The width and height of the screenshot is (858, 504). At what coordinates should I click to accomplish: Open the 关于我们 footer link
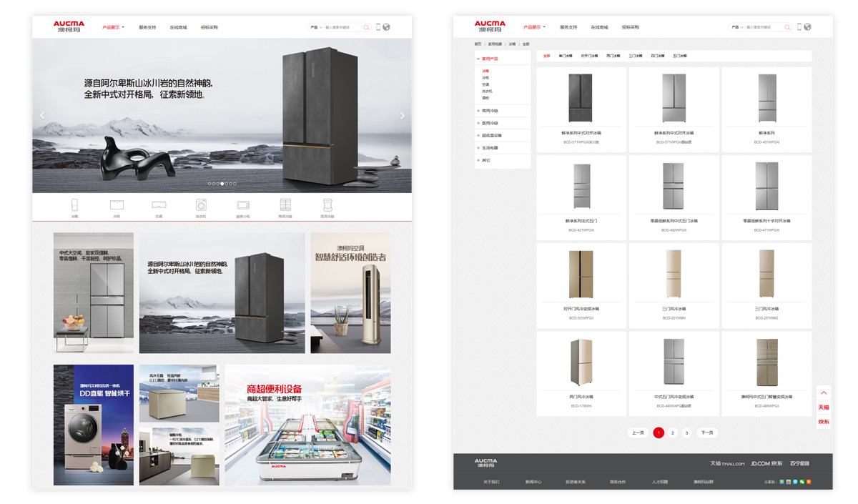click(x=491, y=482)
